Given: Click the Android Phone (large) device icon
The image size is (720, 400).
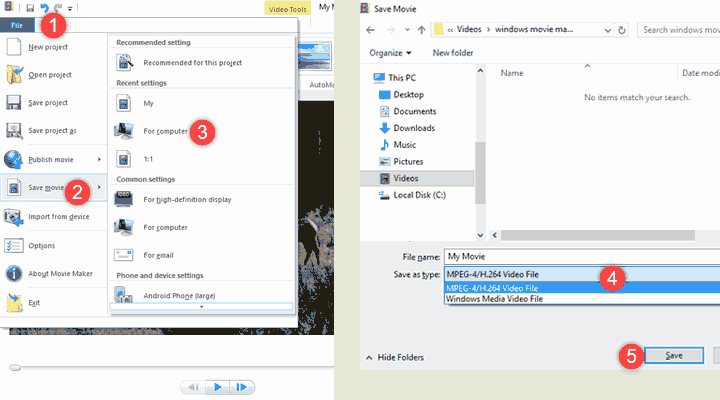Looking at the screenshot, I should [x=123, y=295].
